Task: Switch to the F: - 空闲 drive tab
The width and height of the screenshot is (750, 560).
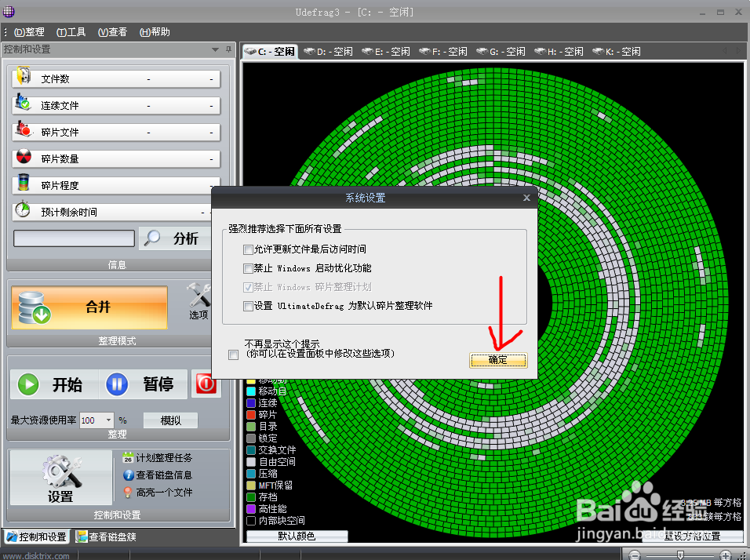Action: [443, 52]
